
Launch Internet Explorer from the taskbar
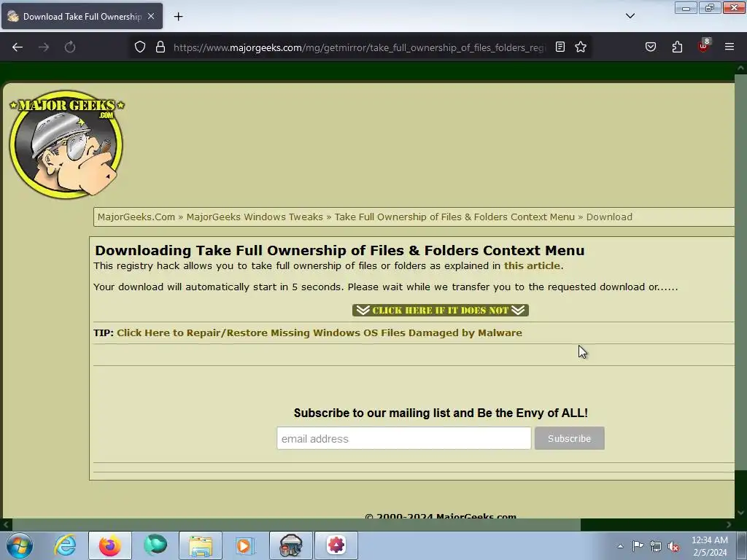coord(65,545)
